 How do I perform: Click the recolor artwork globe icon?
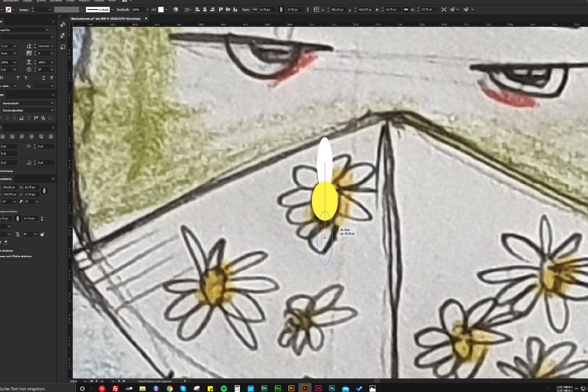176,9
